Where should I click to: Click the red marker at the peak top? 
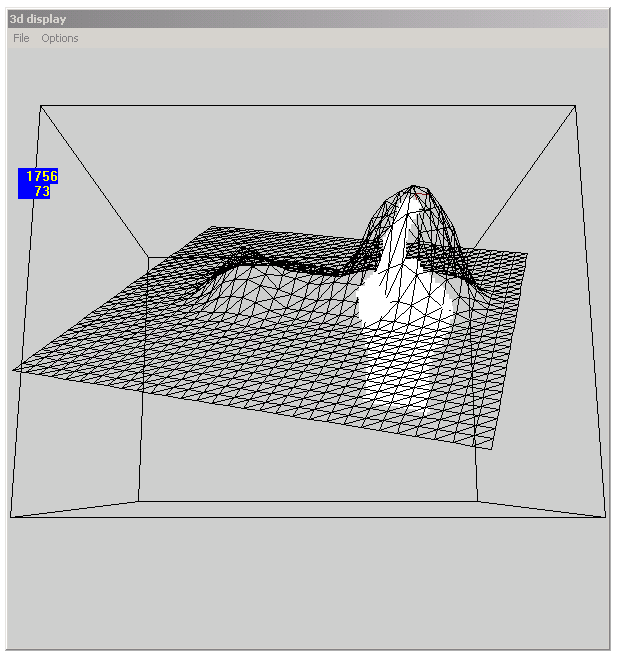420,195
